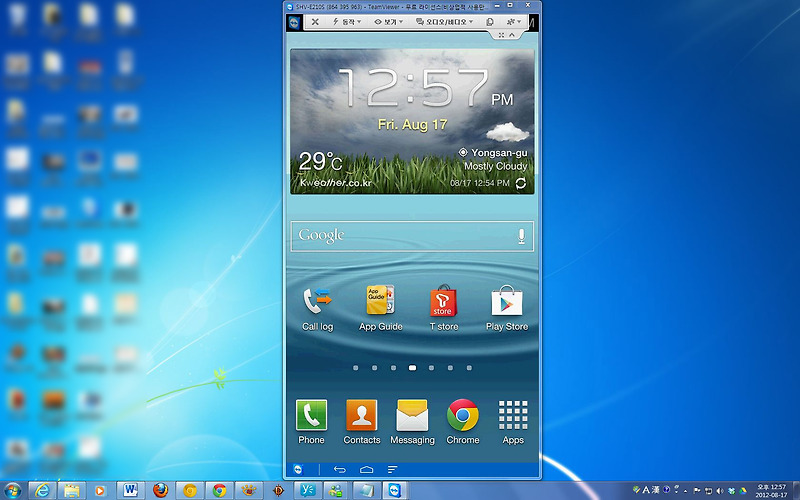Screen dimensions: 800x500
Task: Launch Chrome on the phone dock
Action: pyautogui.click(x=463, y=422)
